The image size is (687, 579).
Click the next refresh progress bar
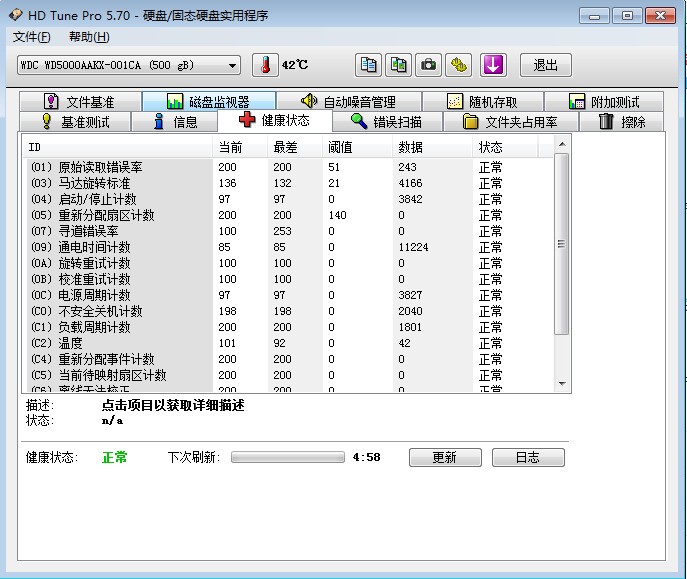[288, 457]
